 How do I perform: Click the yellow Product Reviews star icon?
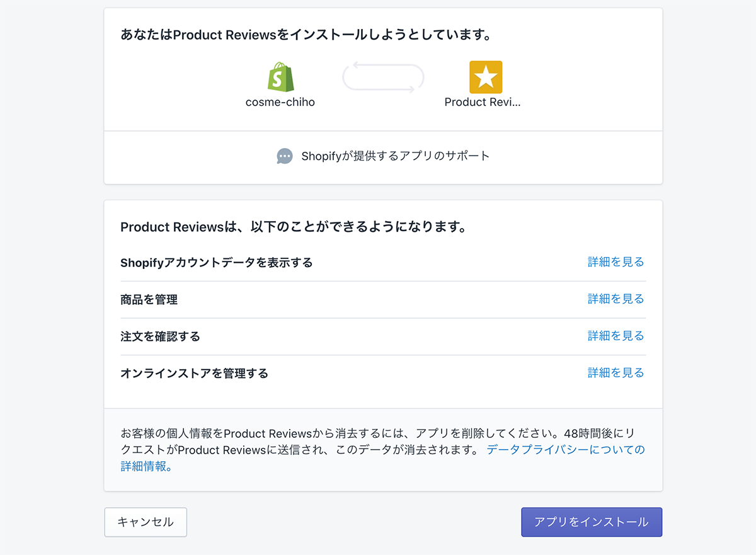tap(486, 77)
